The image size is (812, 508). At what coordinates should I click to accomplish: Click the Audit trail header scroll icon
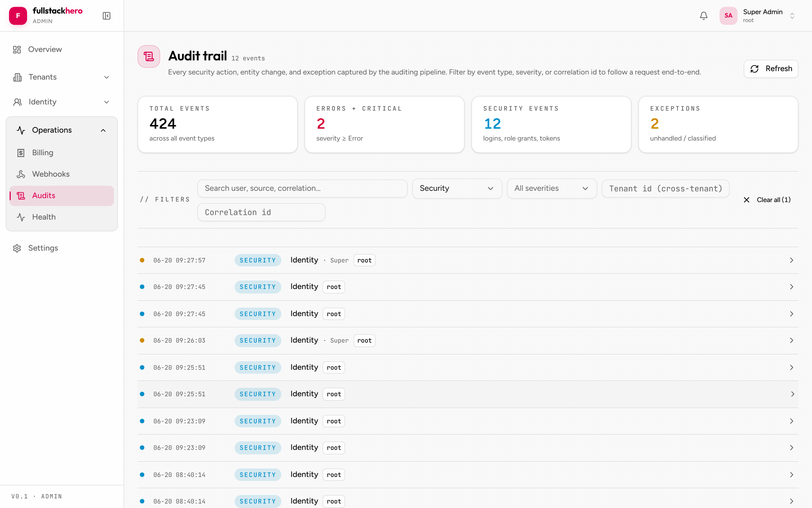tap(149, 56)
